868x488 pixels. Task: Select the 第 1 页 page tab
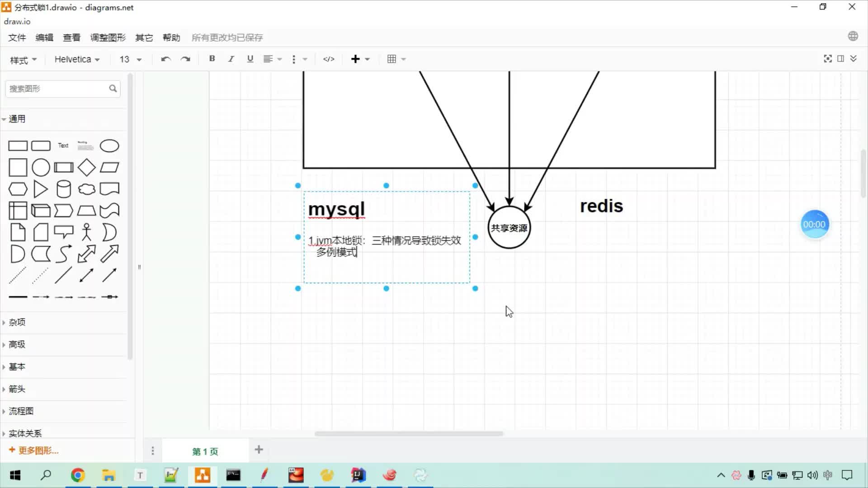[x=205, y=451]
